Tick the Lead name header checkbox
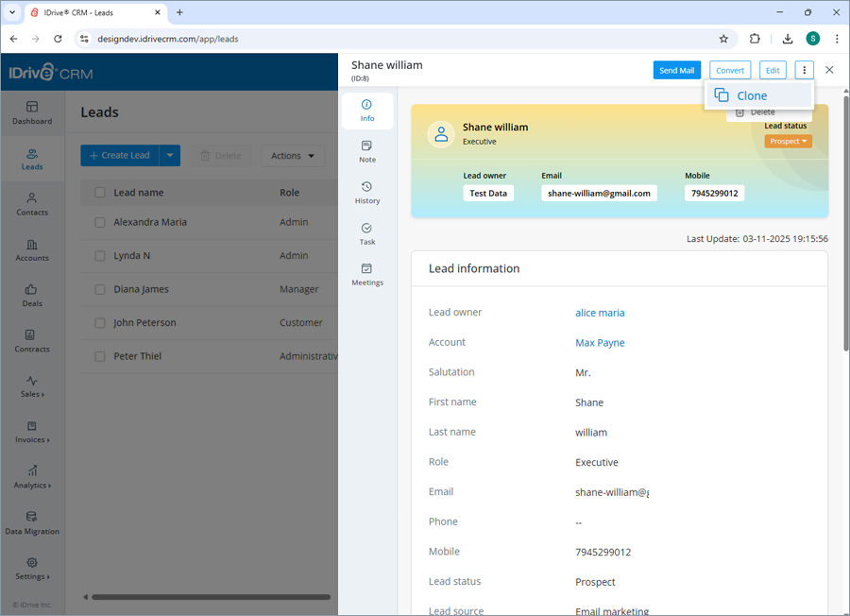 99,192
